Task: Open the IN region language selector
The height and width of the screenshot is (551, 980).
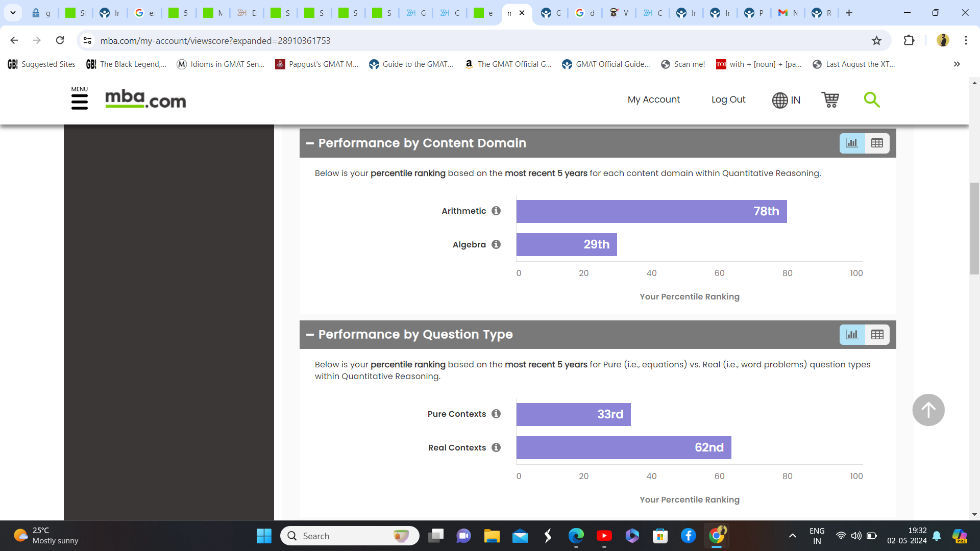Action: (x=786, y=100)
